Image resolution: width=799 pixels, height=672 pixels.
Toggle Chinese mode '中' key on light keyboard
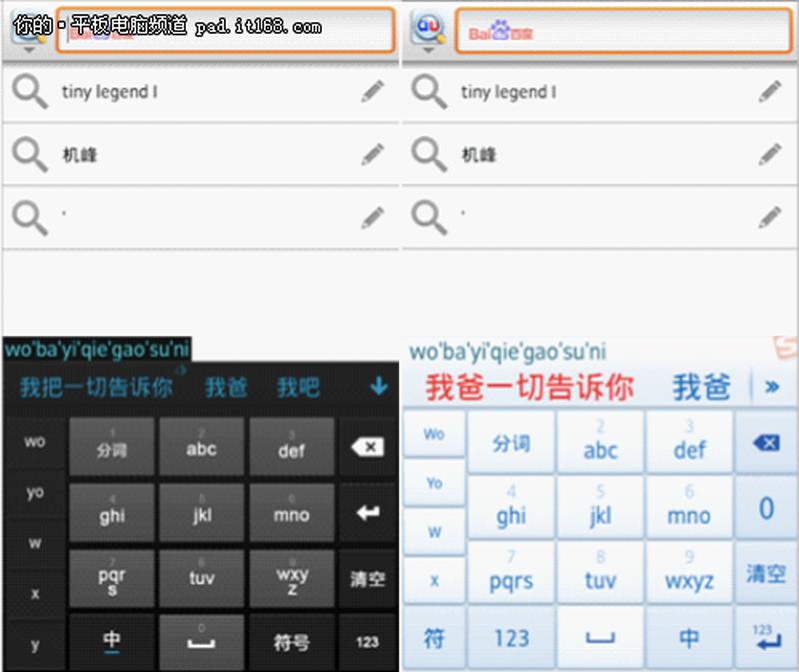(689, 638)
